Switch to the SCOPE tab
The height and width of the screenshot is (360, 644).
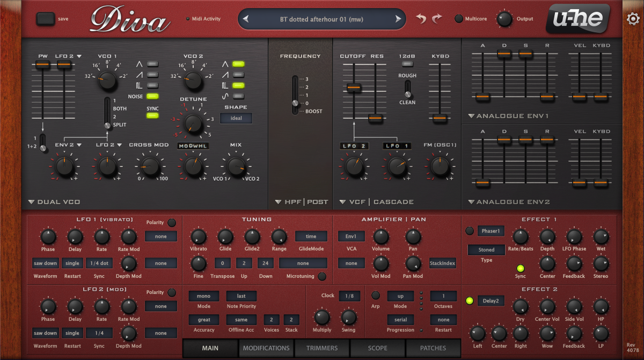378,348
